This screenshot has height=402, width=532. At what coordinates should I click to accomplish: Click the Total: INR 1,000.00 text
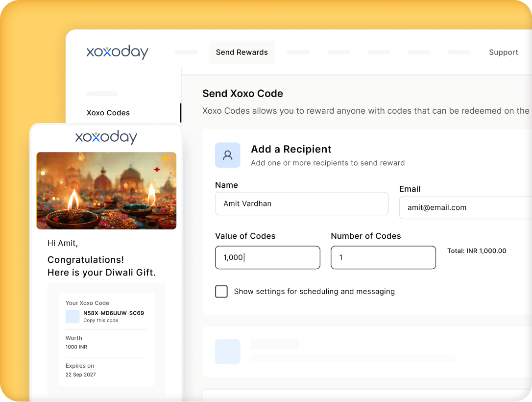(x=476, y=251)
